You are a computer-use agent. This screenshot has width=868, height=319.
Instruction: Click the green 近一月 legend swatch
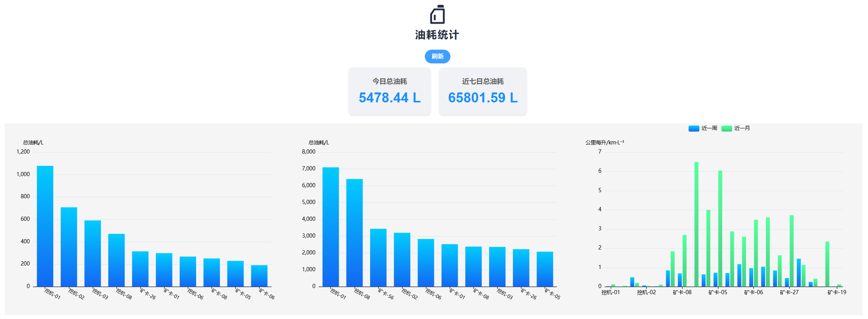[x=727, y=128]
